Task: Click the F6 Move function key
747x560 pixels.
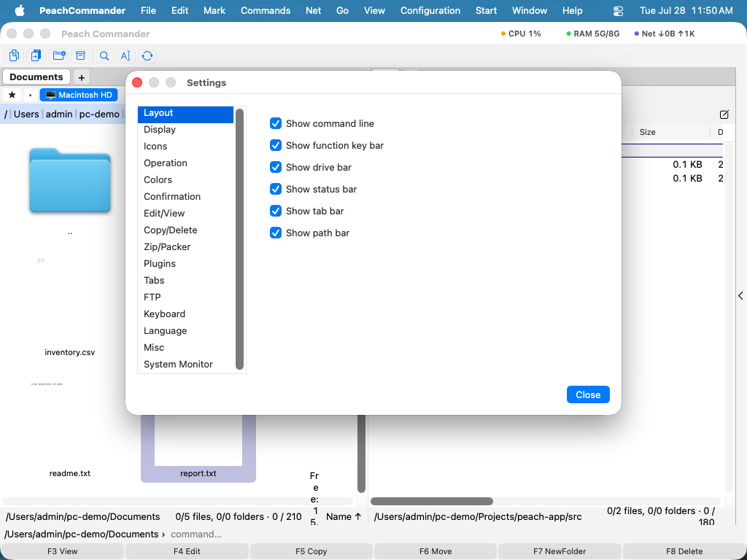Action: [x=436, y=551]
